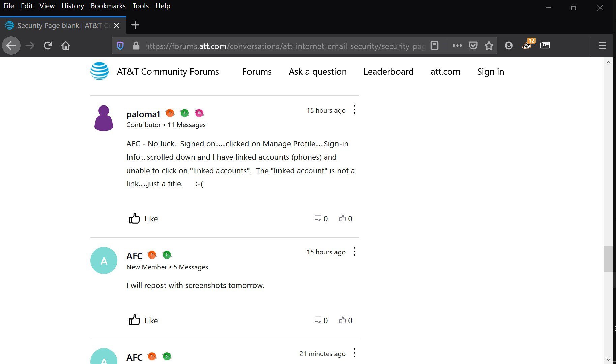Viewport: 616px width, 364px height.
Task: Like paloma1's post
Action: pyautogui.click(x=143, y=219)
